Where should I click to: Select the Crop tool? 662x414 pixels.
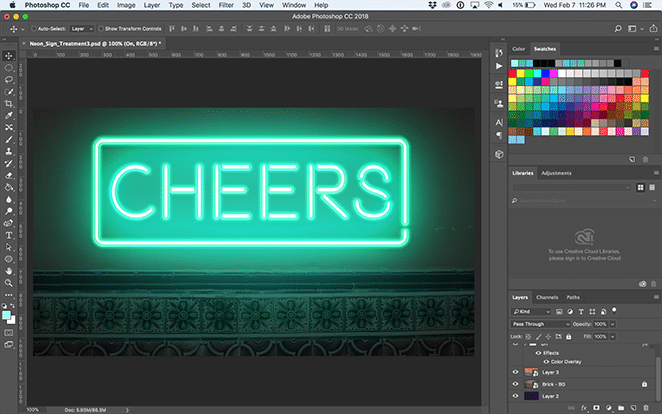[x=8, y=103]
